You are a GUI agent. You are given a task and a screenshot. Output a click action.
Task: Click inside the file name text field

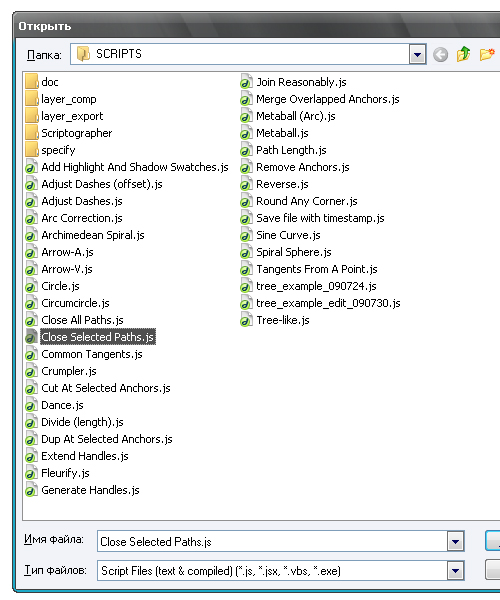click(272, 541)
